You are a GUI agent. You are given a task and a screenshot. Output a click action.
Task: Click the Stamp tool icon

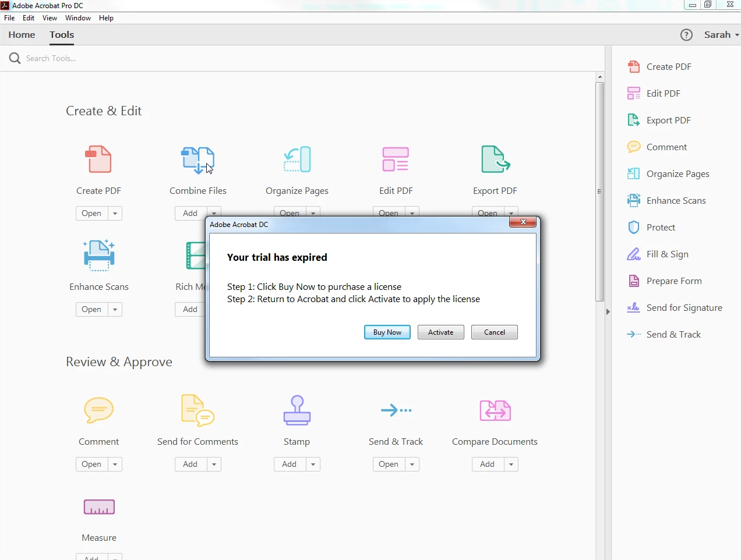[297, 410]
